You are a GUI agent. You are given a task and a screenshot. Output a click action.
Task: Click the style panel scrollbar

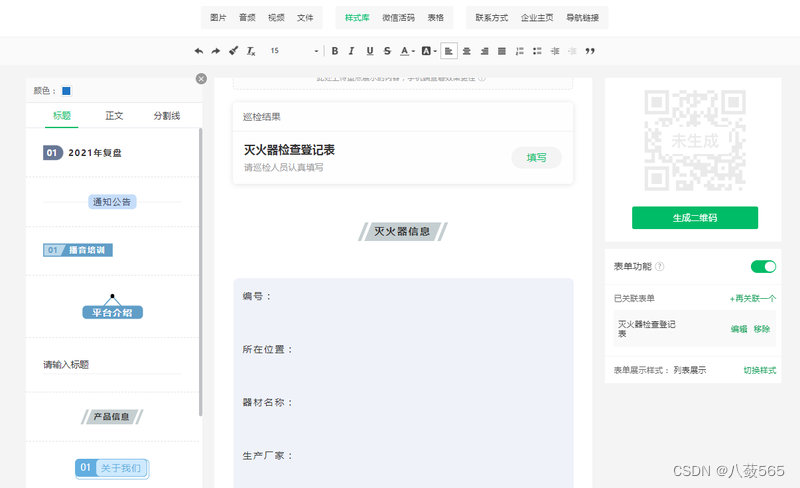click(201, 273)
